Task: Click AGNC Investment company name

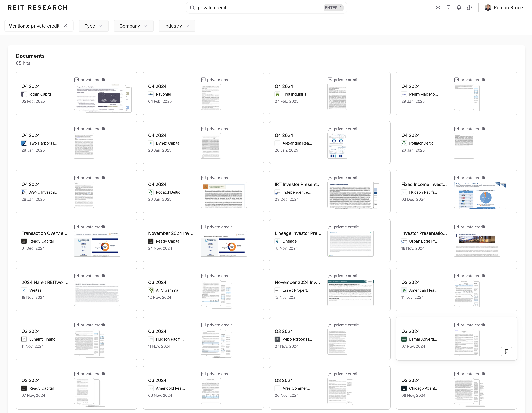Action: (44, 192)
